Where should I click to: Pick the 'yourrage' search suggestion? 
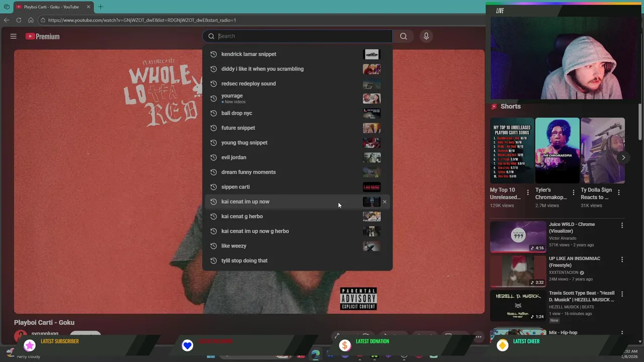297,98
